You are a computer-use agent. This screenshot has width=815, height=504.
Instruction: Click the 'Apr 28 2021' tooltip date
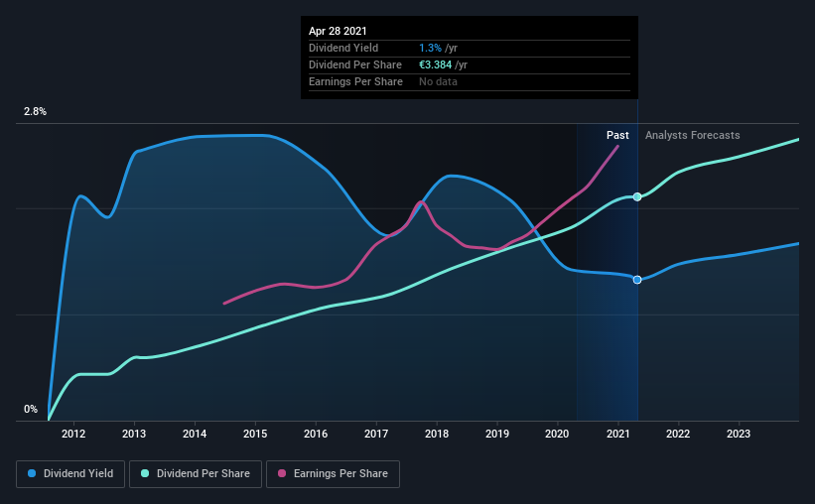338,31
